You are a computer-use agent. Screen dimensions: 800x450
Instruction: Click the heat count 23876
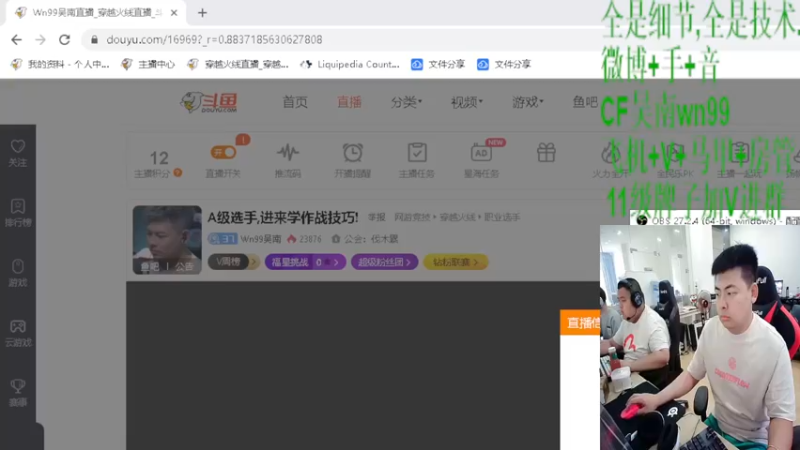(310, 239)
